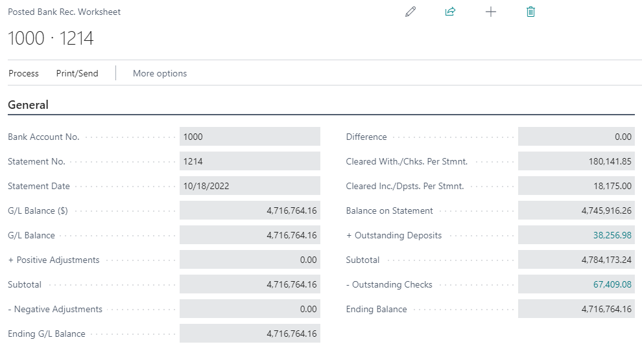642x364 pixels.
Task: Click the pencil edit icon
Action: click(x=410, y=12)
